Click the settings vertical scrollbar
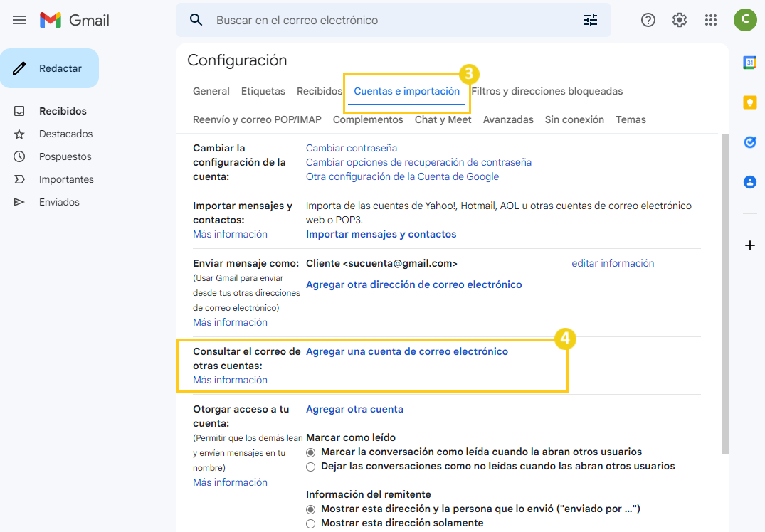 tap(725, 294)
